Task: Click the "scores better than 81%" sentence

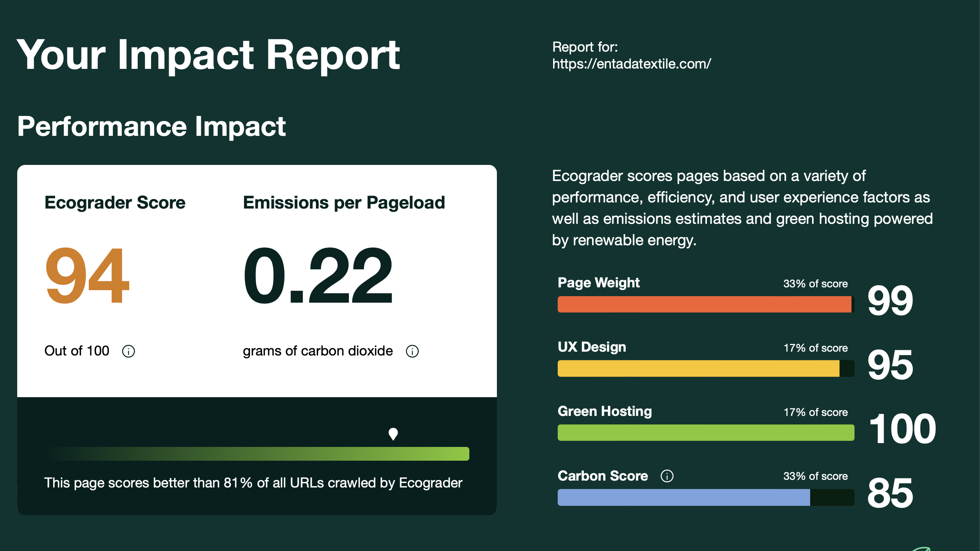Action: point(253,483)
